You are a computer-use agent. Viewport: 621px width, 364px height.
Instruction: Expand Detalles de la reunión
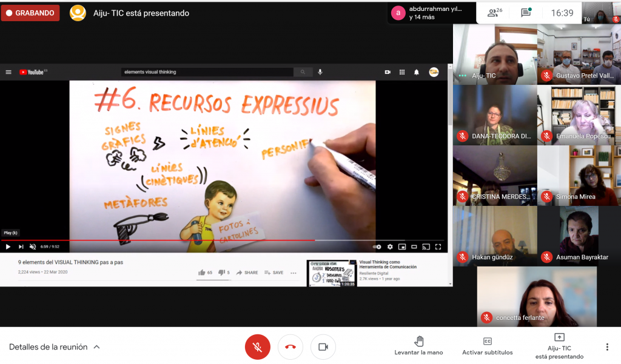pyautogui.click(x=54, y=347)
